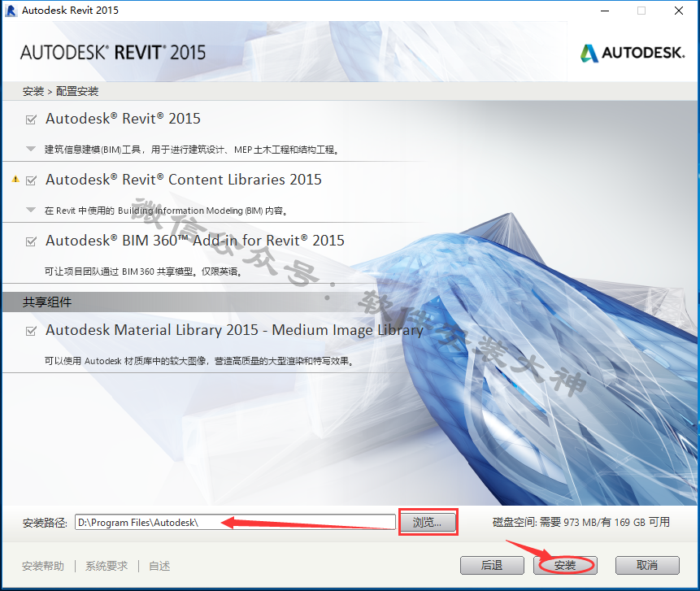Click the BIM 360 Add-in for Revit title
Viewport: 700px width, 591px height.
coord(195,241)
